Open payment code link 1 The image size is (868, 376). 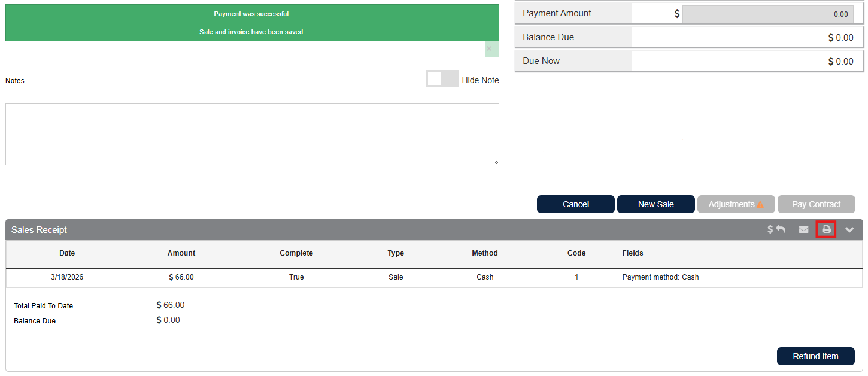[x=576, y=277]
